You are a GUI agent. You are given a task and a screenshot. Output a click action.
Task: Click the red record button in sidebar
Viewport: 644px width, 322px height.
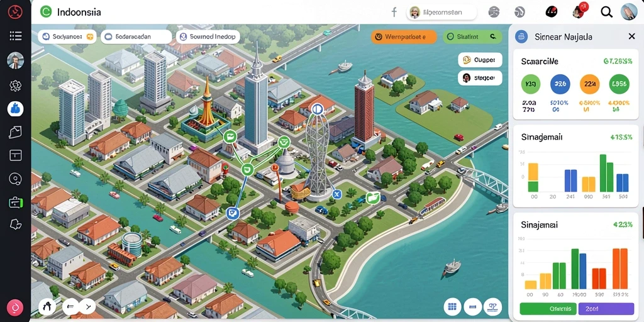[x=15, y=307]
